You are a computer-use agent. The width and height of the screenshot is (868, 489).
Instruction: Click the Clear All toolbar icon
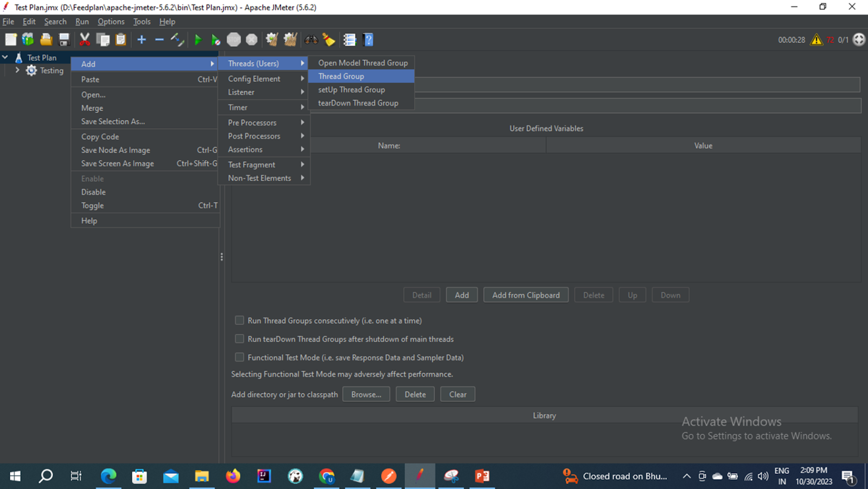pos(291,40)
